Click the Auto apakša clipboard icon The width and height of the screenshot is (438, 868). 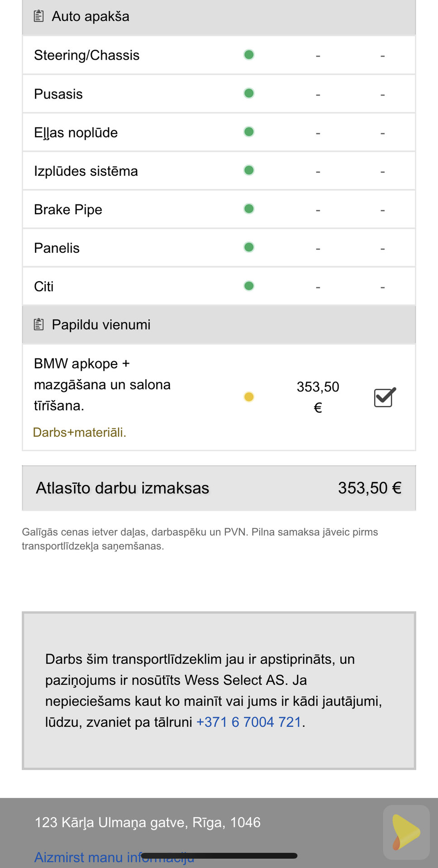[x=39, y=16]
